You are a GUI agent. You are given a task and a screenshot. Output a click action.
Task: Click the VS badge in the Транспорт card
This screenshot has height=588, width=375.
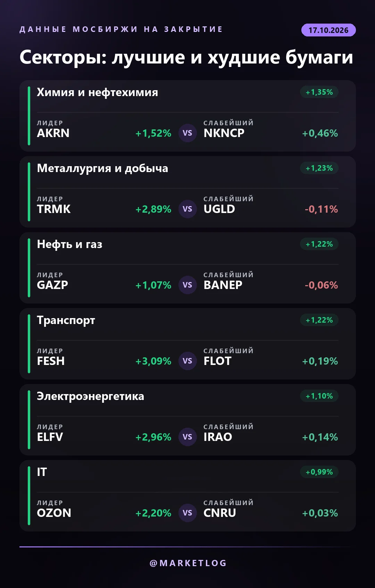[187, 361]
